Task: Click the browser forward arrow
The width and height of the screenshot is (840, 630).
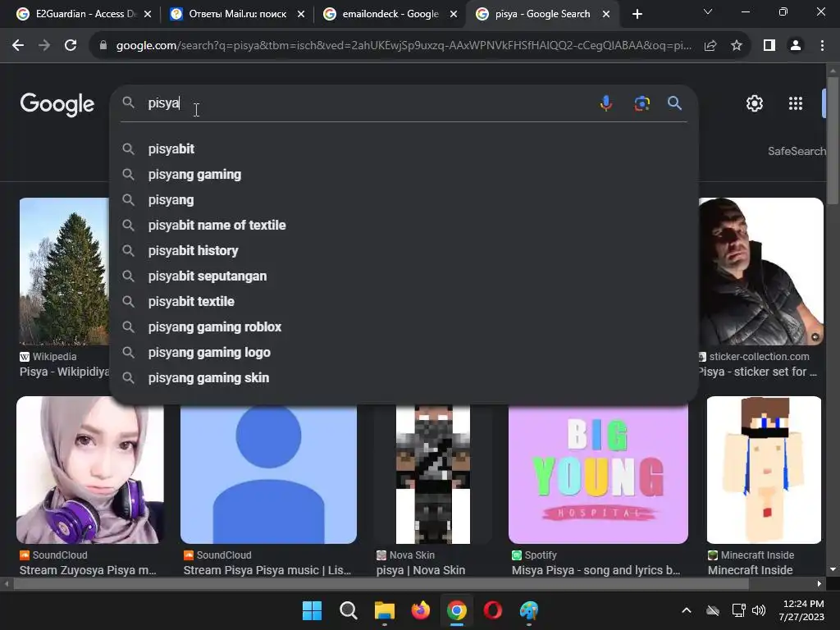Action: (x=44, y=46)
